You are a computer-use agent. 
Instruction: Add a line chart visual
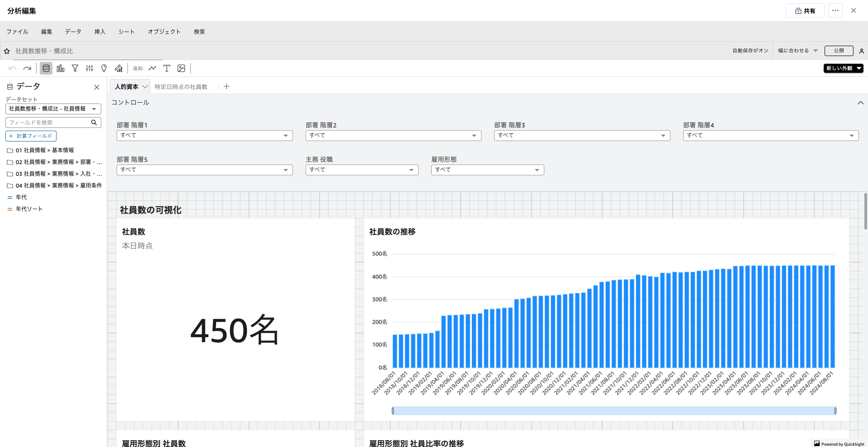(152, 68)
